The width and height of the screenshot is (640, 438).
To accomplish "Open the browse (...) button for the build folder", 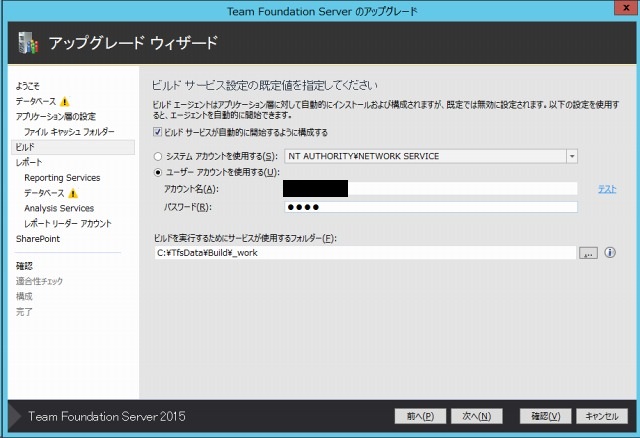I will pos(588,253).
